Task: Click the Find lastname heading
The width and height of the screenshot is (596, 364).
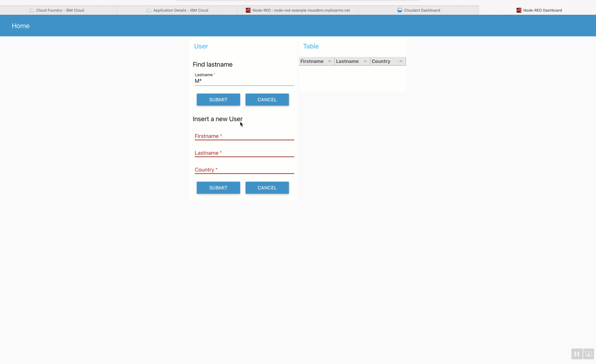Action: point(213,64)
